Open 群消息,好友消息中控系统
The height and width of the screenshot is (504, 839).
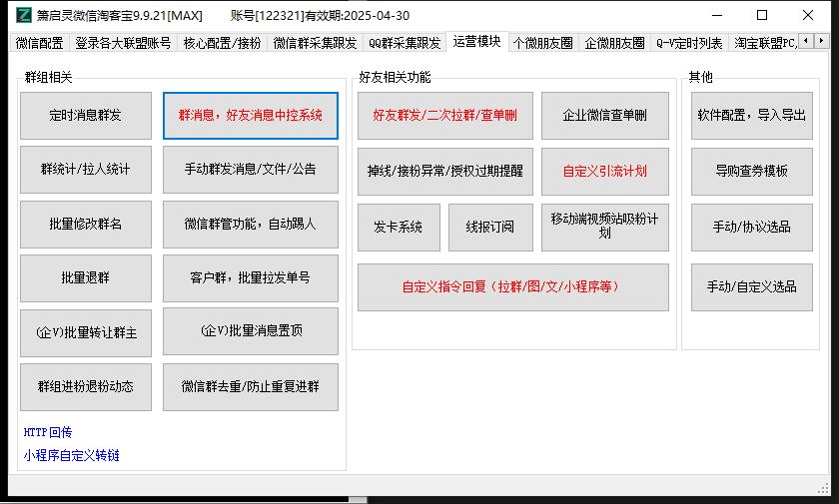[251, 116]
